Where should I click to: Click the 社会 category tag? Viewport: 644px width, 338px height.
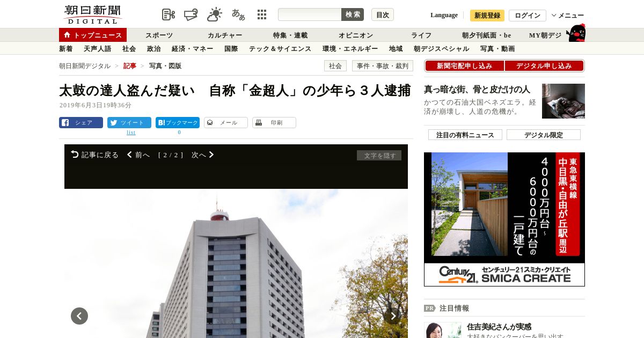point(335,65)
